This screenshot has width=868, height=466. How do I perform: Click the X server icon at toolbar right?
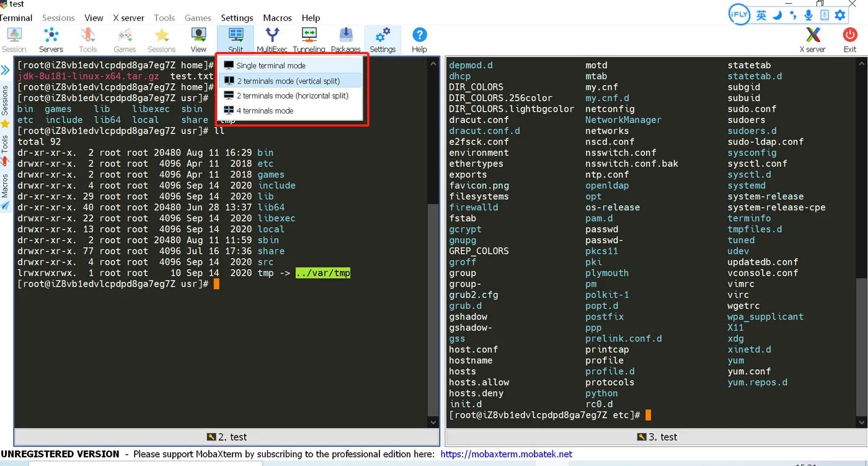pos(812,40)
